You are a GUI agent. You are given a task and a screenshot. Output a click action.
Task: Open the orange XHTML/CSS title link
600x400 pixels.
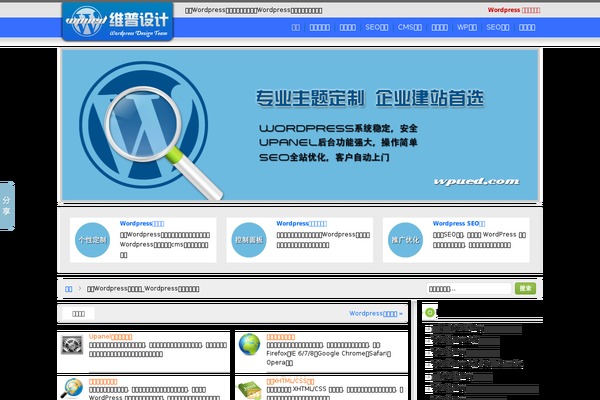point(290,381)
